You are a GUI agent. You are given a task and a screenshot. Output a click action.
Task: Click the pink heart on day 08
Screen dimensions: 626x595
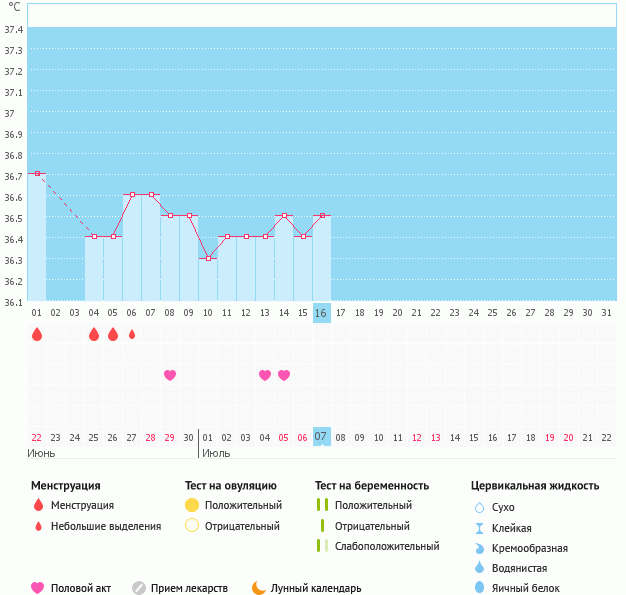(170, 375)
